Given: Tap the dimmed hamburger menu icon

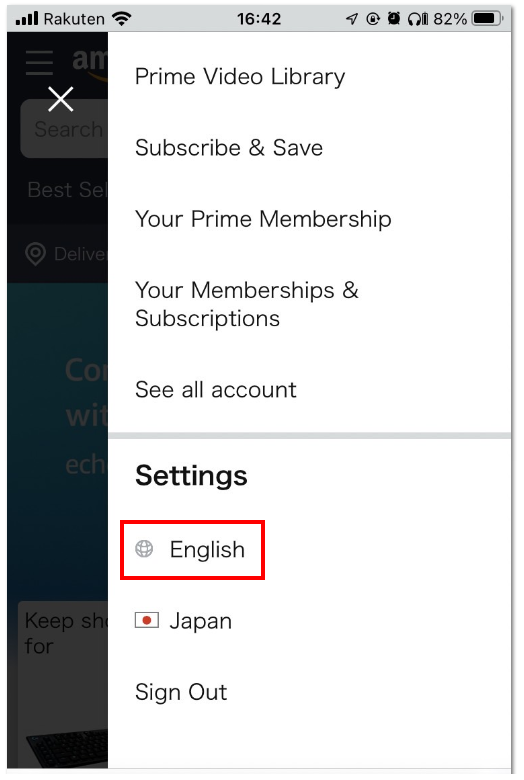Looking at the screenshot, I should [x=39, y=63].
